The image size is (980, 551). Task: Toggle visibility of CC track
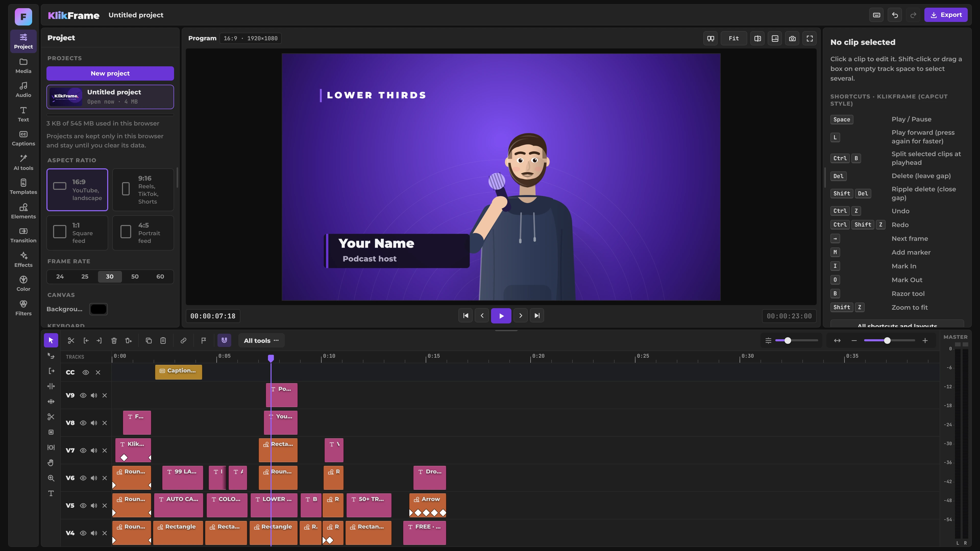85,373
